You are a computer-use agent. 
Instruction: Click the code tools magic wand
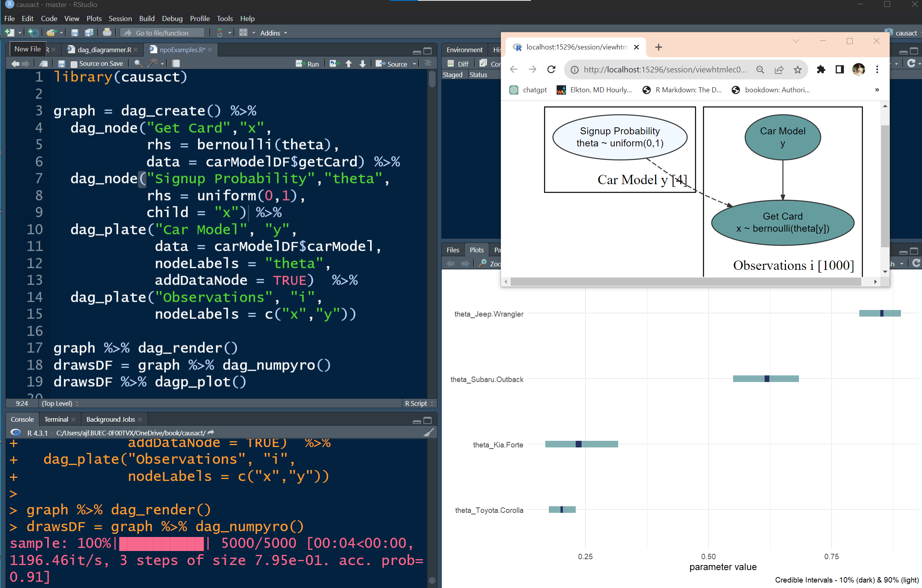pyautogui.click(x=153, y=63)
